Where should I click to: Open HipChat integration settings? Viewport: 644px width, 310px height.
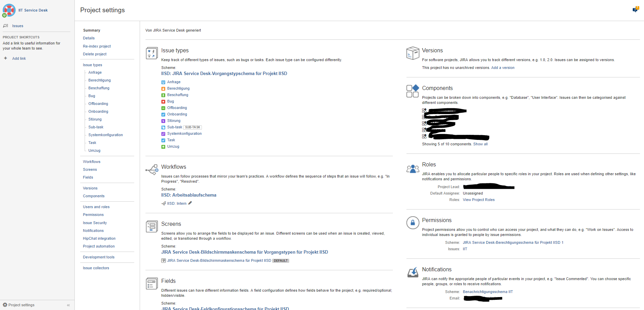coord(99,238)
